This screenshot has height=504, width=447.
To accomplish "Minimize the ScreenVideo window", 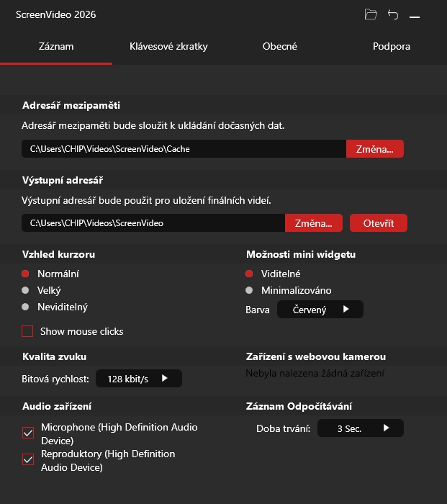I will click(415, 17).
